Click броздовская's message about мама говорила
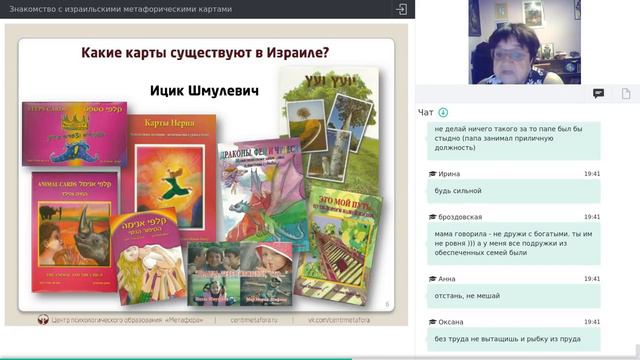This screenshot has width=640, height=360. click(514, 244)
